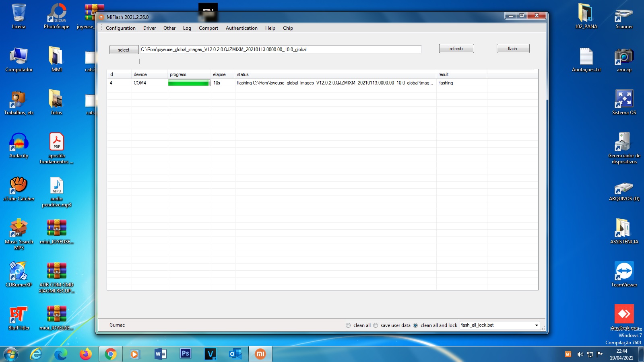Open the Lixeira recycle bin icon
This screenshot has width=644, height=362.
click(x=19, y=16)
